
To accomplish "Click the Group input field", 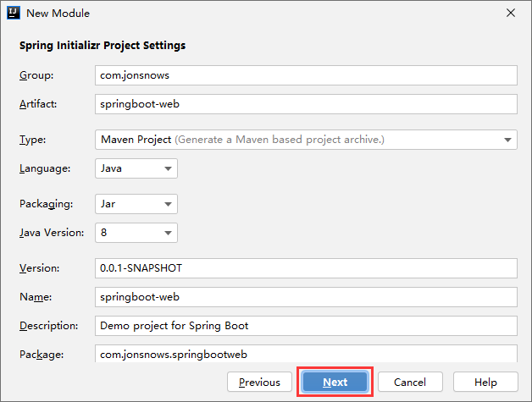I will click(x=306, y=75).
